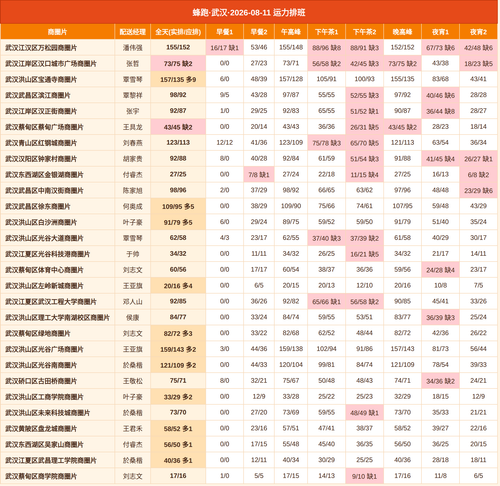Select row name 武汉洪山区理工大学南湖校区商圈片
The image size is (500, 486).
coord(57,318)
